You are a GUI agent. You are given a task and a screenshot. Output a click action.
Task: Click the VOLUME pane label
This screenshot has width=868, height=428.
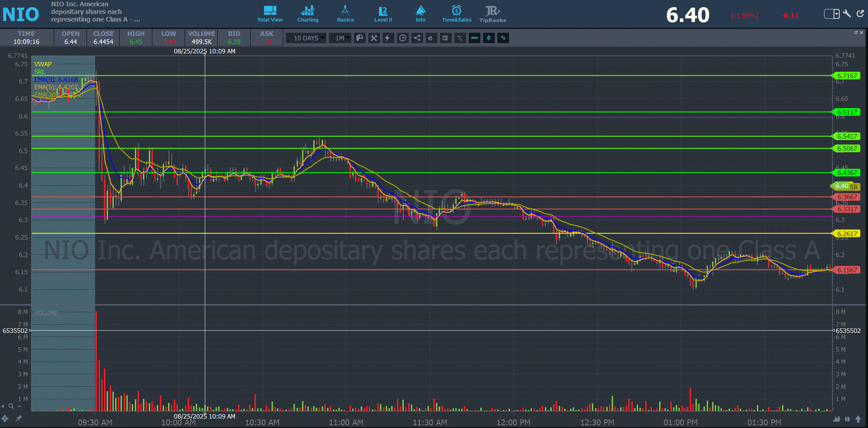click(x=46, y=313)
